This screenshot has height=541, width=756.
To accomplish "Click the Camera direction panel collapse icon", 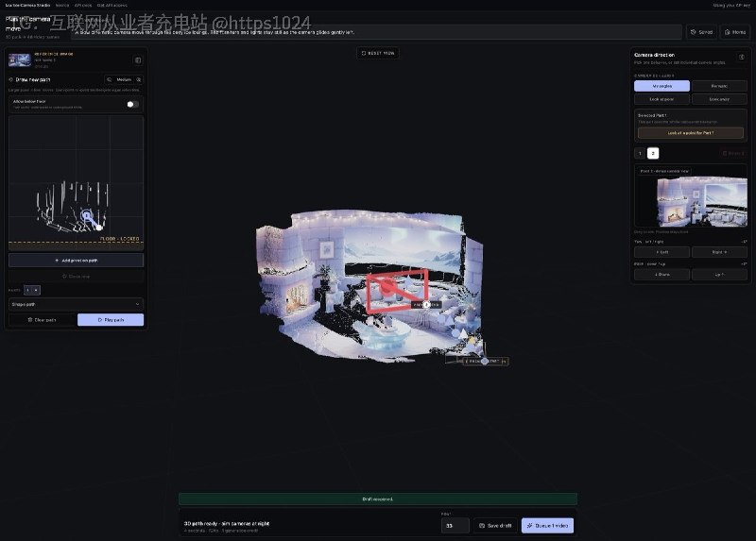I will 742,57.
